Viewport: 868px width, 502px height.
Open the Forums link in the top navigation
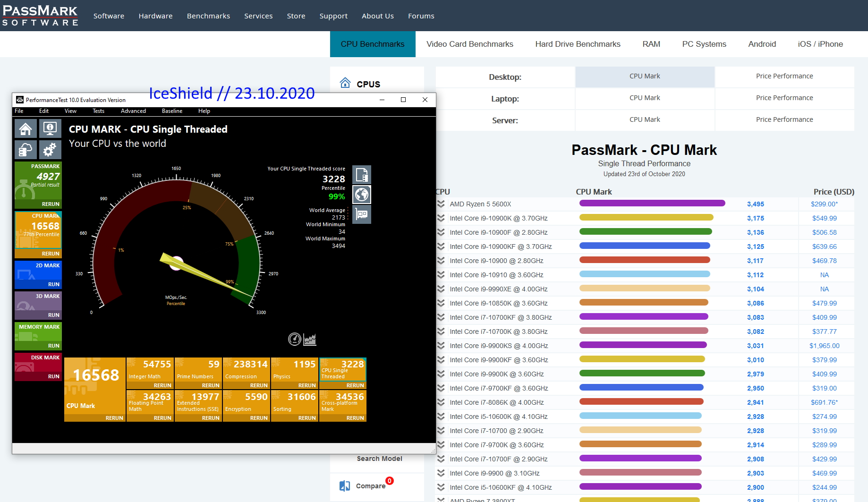tap(421, 16)
